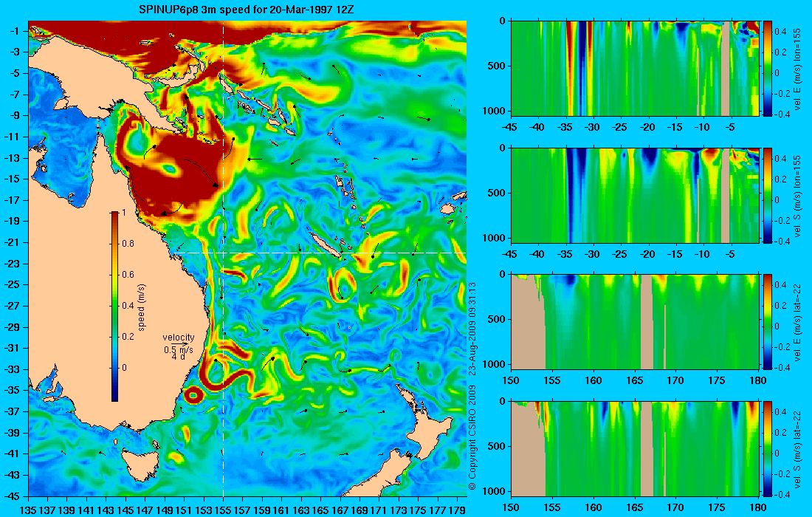Click the colorbar beside 'vel. S (m/s) lon=155'
The height and width of the screenshot is (517, 812).
(x=767, y=195)
